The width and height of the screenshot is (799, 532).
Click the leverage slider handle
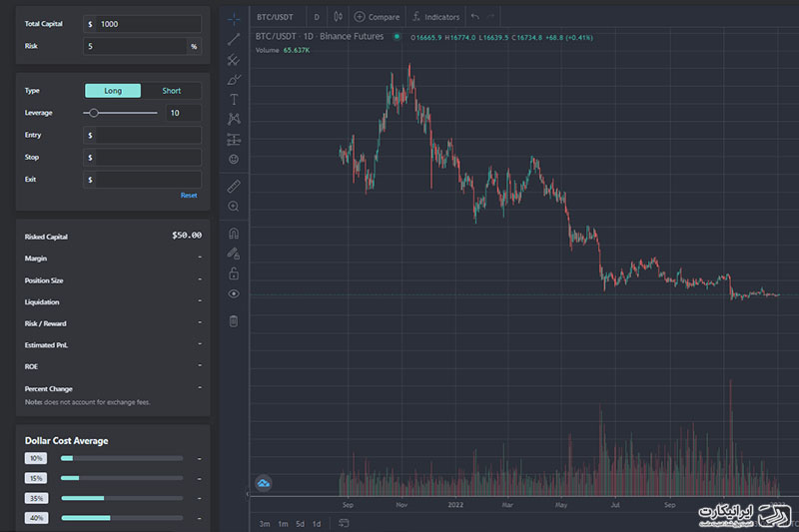pyautogui.click(x=94, y=113)
